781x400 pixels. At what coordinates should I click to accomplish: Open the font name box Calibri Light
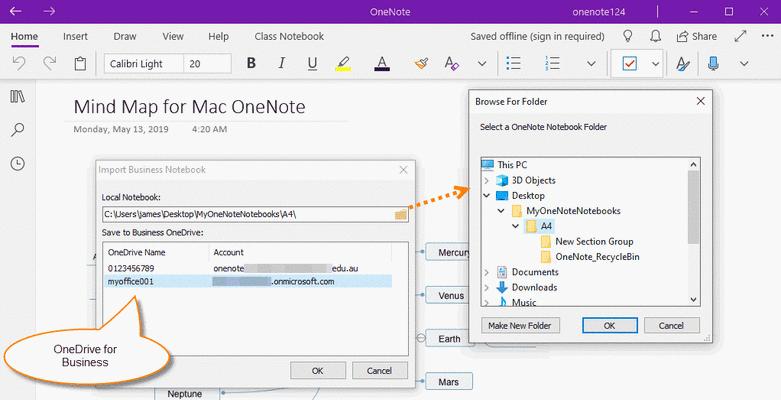tap(144, 64)
